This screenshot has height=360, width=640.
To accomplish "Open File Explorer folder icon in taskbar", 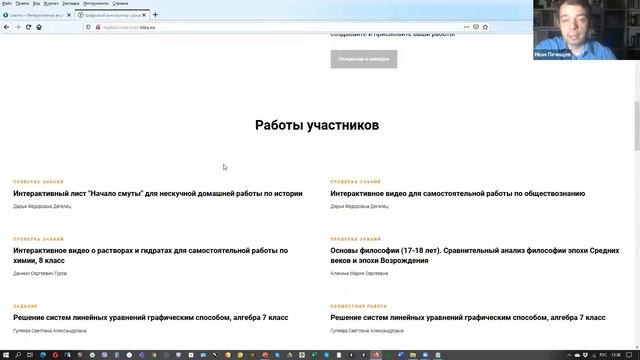I will coord(413,355).
